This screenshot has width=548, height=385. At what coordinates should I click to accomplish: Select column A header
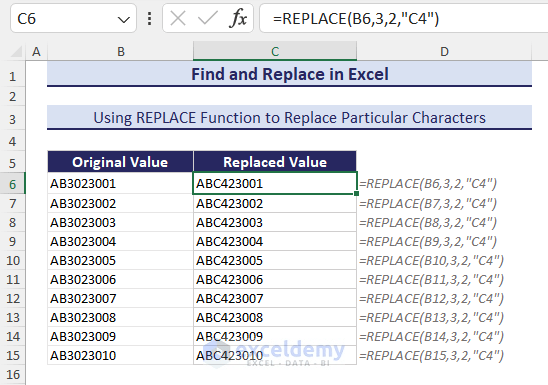(x=36, y=52)
